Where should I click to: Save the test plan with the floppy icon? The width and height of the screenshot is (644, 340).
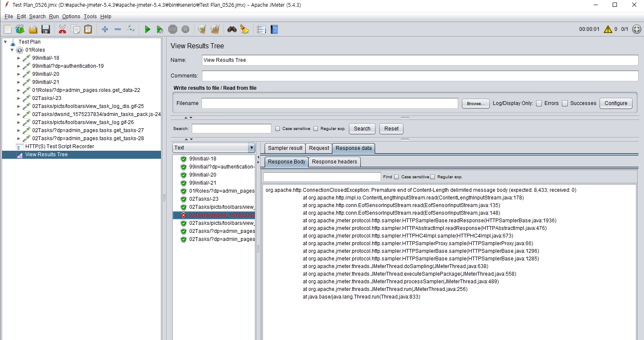click(46, 29)
